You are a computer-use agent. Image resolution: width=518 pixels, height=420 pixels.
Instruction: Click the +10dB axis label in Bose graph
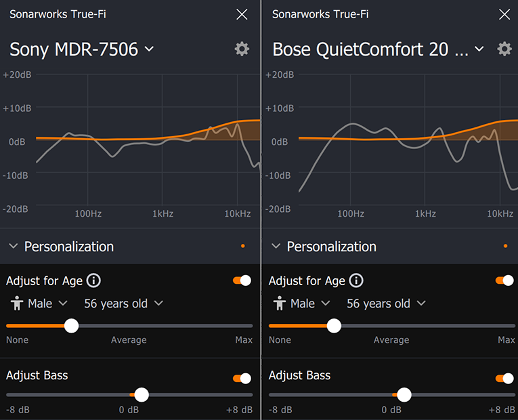(280, 108)
